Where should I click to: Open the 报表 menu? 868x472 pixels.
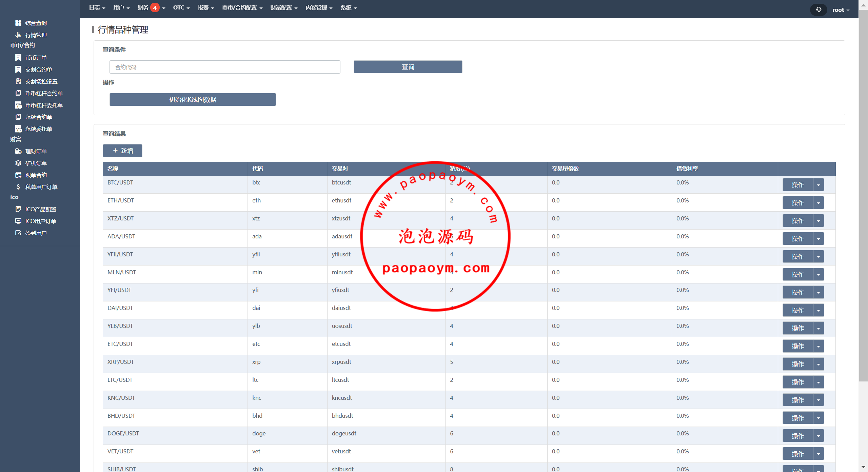pyautogui.click(x=206, y=7)
